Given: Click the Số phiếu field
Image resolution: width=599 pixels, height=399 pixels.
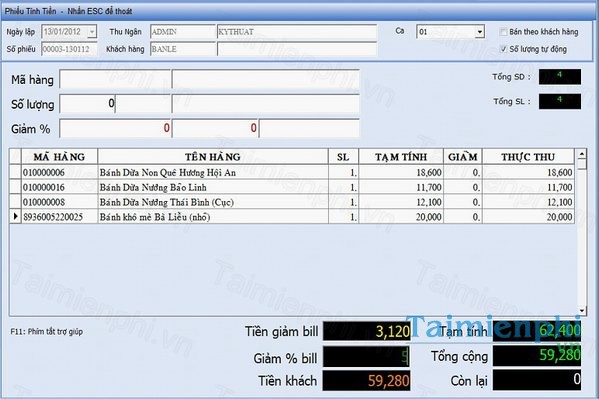Looking at the screenshot, I should (69, 49).
